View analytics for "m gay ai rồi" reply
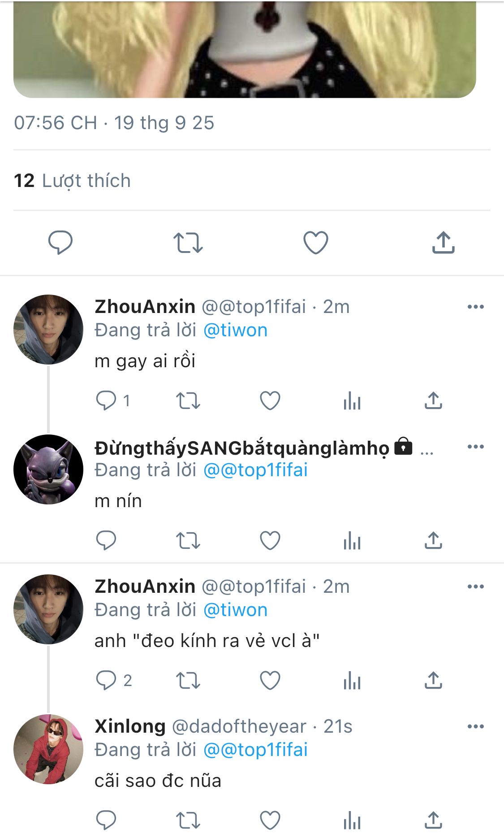The width and height of the screenshot is (504, 834). click(352, 401)
